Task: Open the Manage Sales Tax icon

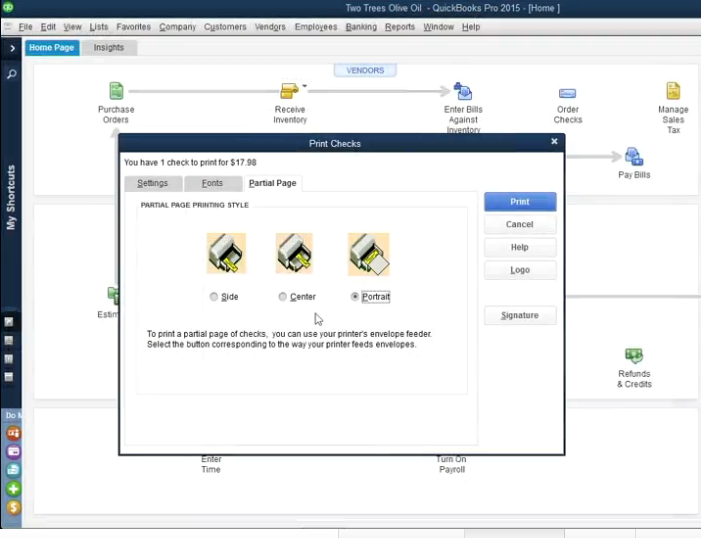Action: pyautogui.click(x=673, y=91)
